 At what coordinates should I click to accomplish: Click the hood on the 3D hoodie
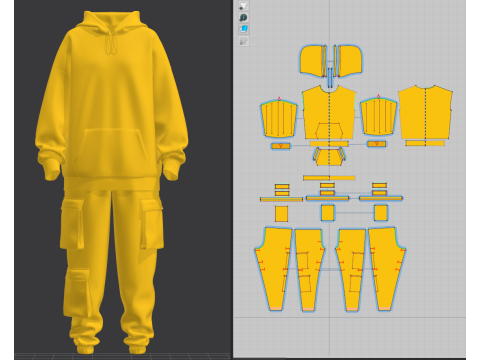click(x=112, y=22)
